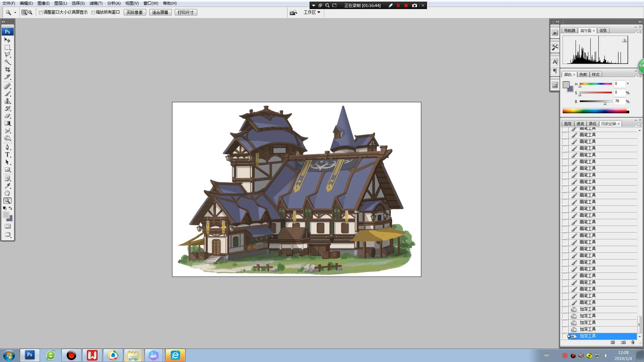Open the 图层(L) menu
The image size is (644, 362).
click(61, 3)
